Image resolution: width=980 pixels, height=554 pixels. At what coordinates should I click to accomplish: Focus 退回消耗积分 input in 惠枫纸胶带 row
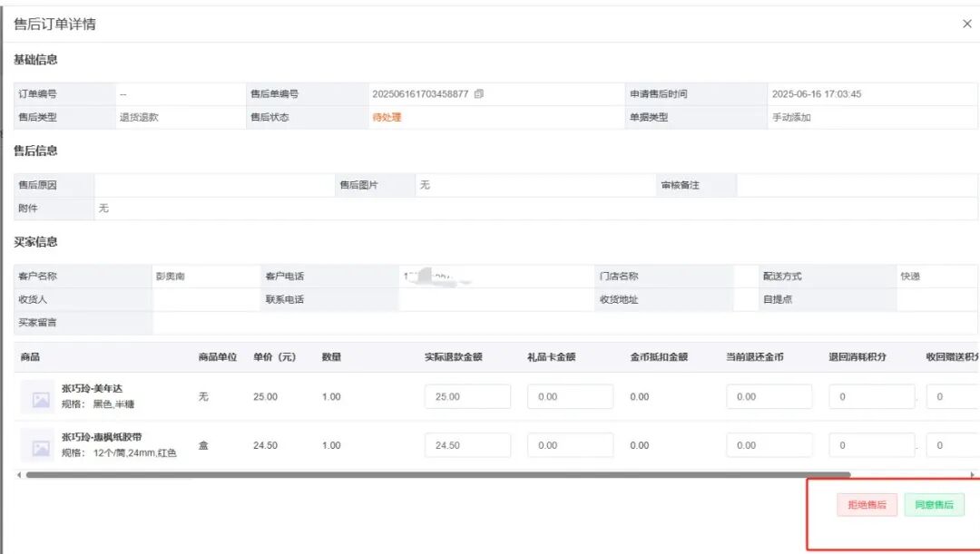tap(872, 445)
